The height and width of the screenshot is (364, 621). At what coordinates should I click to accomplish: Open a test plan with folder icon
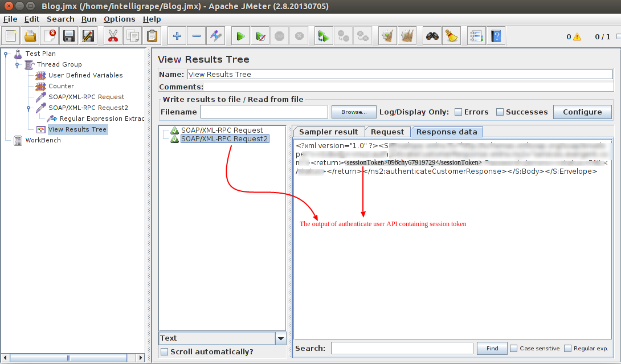tap(31, 36)
